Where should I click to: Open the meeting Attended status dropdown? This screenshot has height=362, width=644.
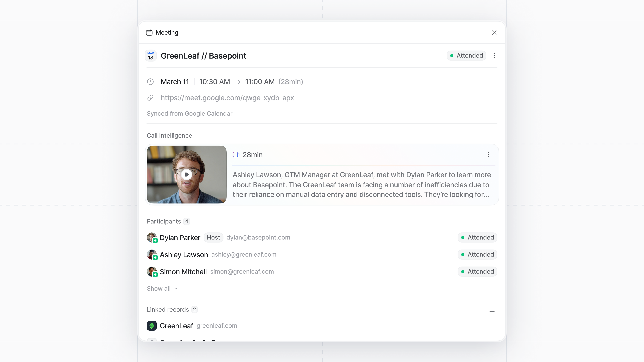pos(466,55)
